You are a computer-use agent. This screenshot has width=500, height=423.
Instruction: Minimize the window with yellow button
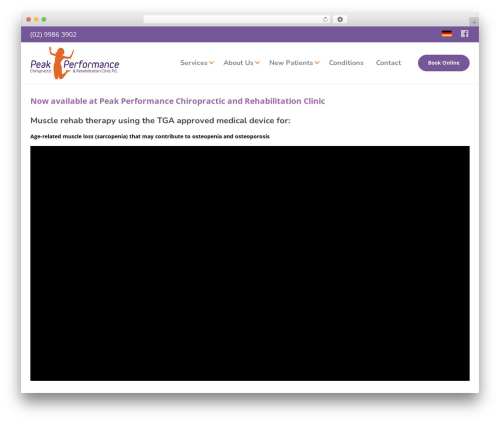(x=36, y=19)
